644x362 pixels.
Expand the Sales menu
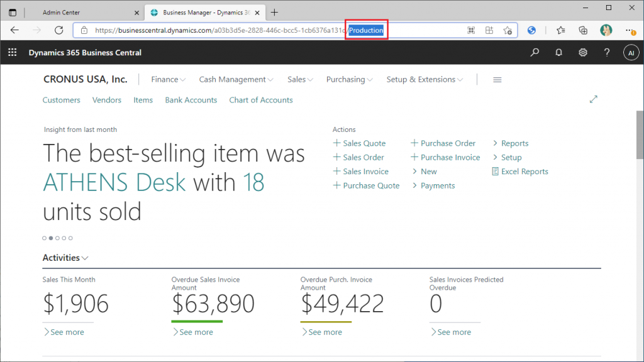coord(300,80)
